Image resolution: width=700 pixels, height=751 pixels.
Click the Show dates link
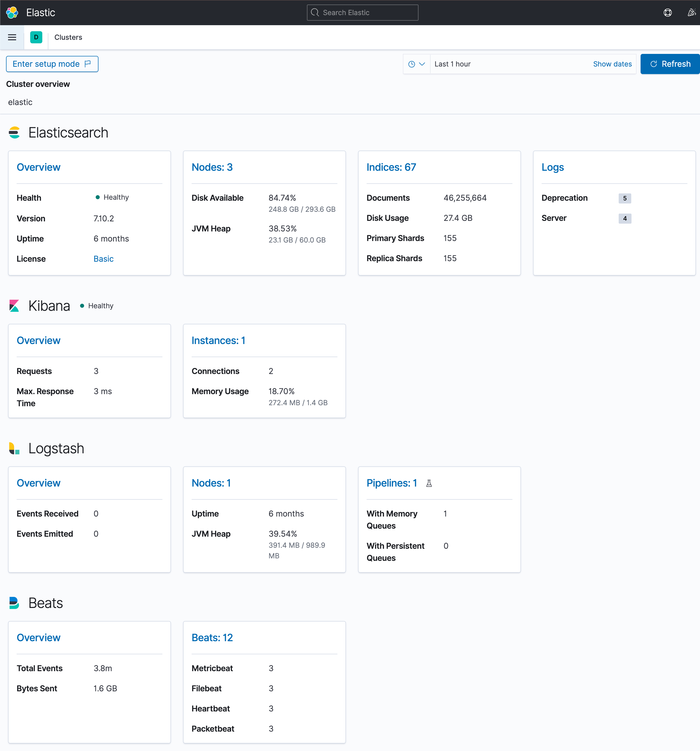[612, 64]
